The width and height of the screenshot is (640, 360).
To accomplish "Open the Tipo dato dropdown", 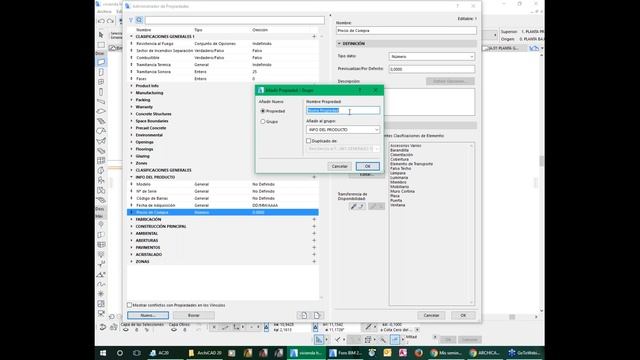I will 432,57.
